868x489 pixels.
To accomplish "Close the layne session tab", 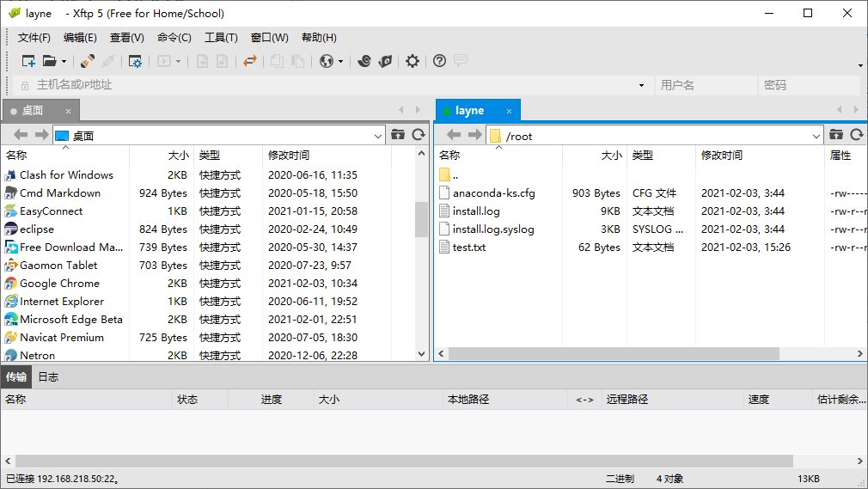I will coord(510,111).
